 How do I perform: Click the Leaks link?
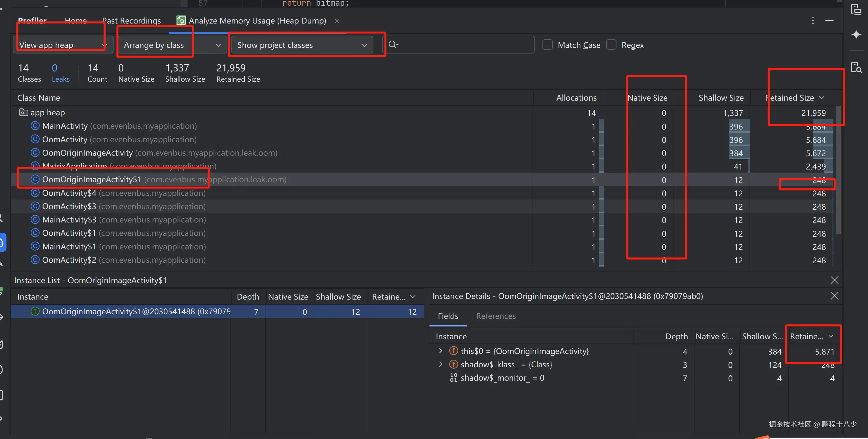[x=61, y=79]
